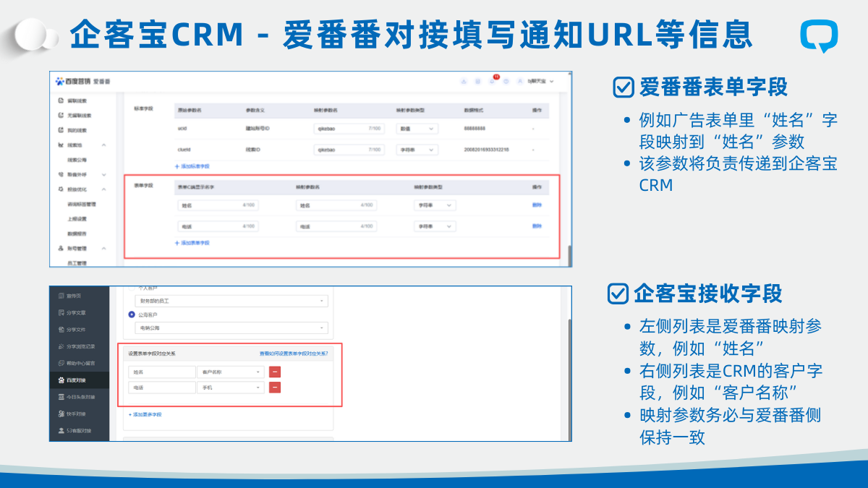This screenshot has width=868, height=488.
Task: Select the 公海客户 radio button
Action: click(x=132, y=314)
